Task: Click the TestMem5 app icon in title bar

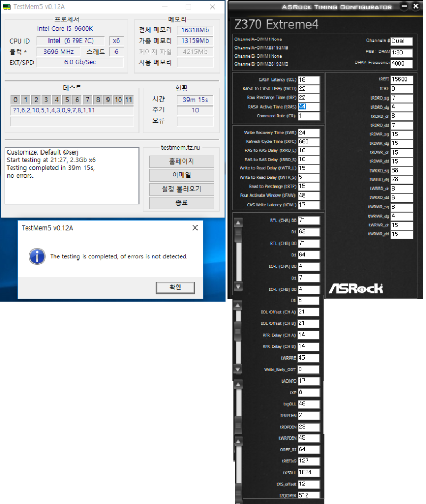Action: pos(6,6)
